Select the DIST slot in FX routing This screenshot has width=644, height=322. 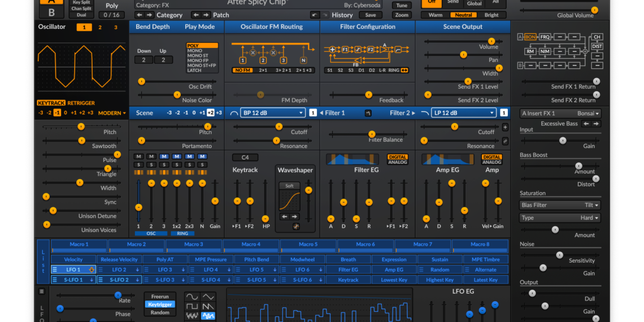pos(597,46)
